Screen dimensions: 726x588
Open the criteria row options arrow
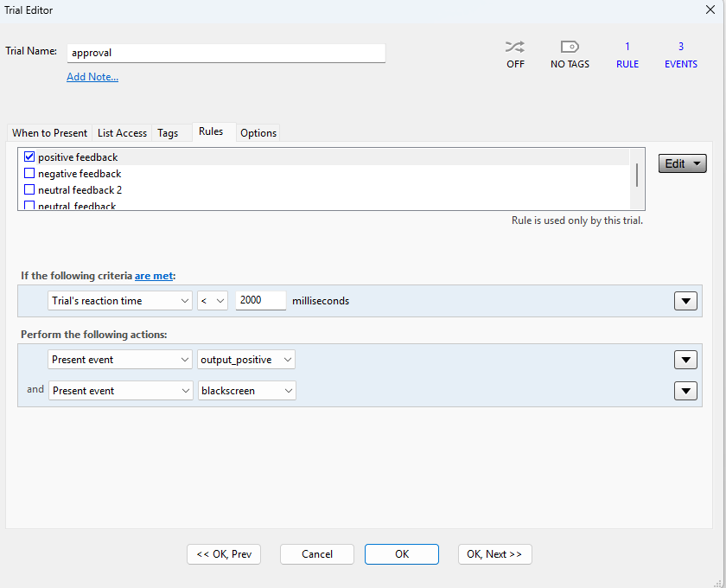click(x=685, y=301)
